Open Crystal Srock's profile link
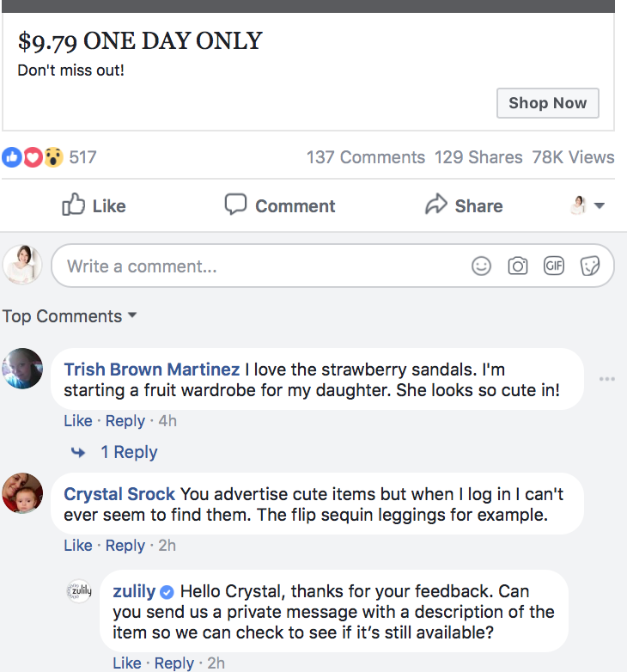 (x=119, y=494)
